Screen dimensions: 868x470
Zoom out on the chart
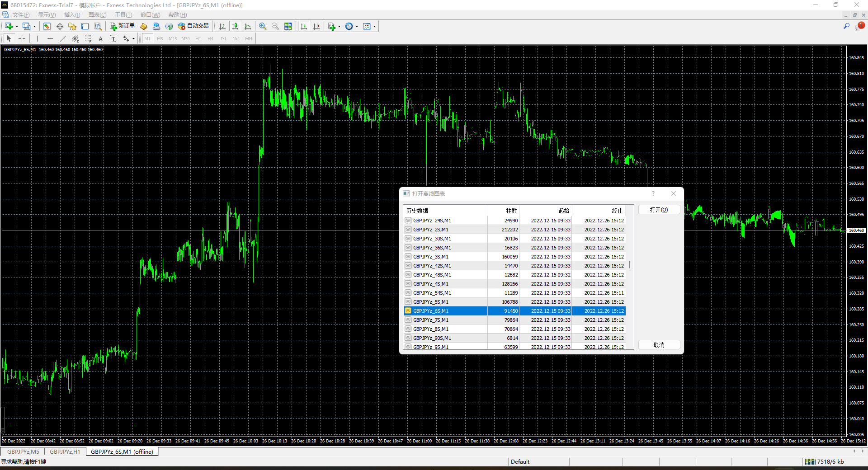[275, 26]
